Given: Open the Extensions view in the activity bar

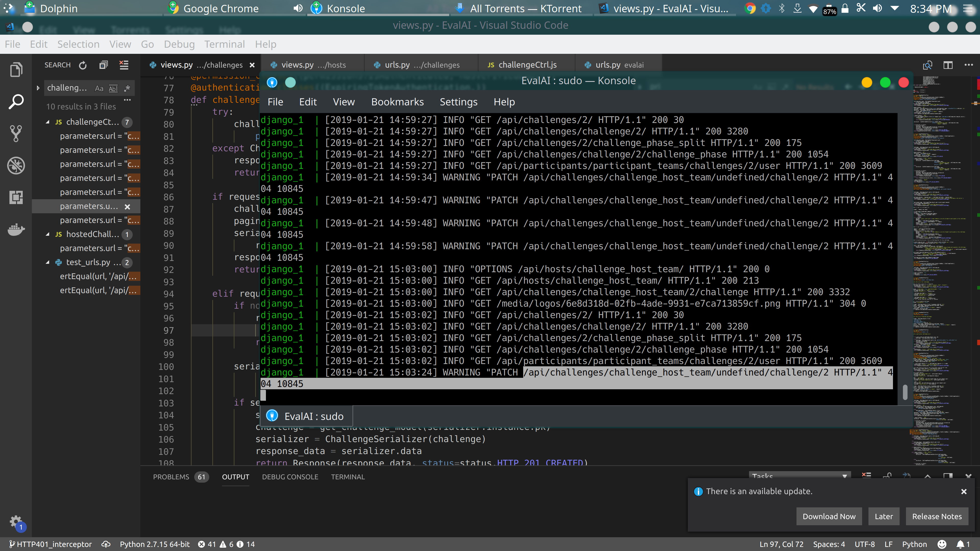Looking at the screenshot, I should coord(16,197).
